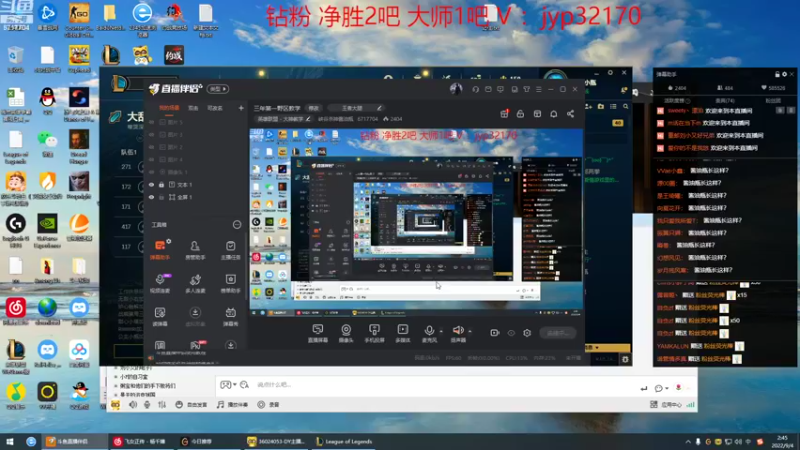Click the start live button in the bottom right

tap(558, 333)
